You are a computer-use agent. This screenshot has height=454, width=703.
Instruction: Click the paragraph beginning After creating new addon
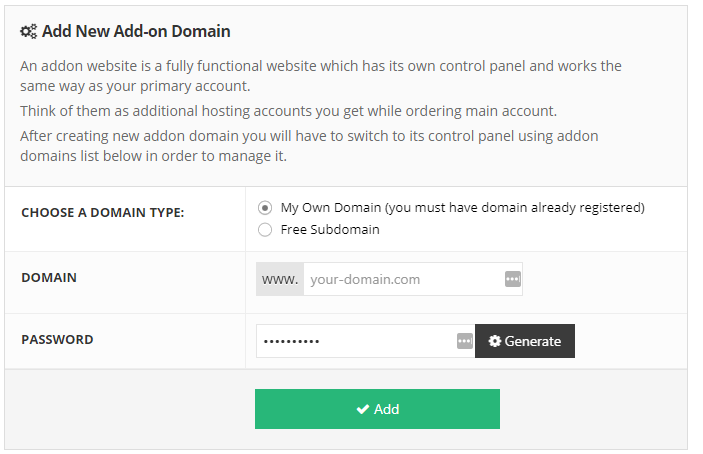coord(309,146)
